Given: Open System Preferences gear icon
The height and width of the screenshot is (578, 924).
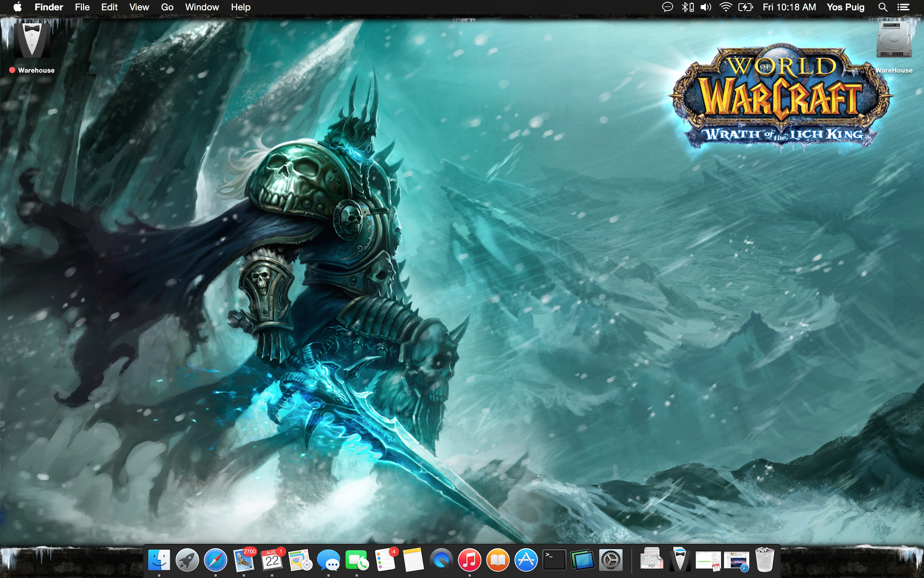Looking at the screenshot, I should click(611, 560).
